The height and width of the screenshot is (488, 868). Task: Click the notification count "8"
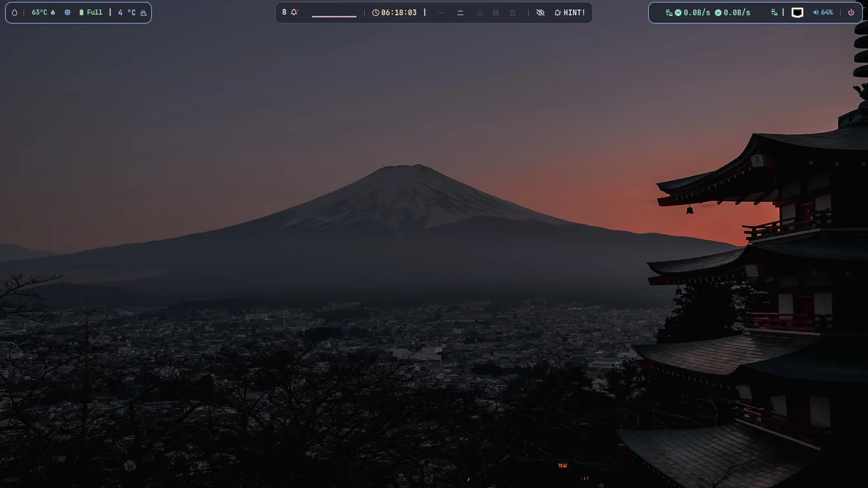284,12
